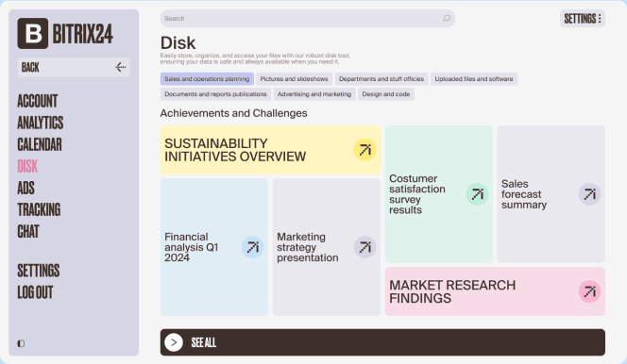Open the Sales forecast summary card
627x364 pixels.
click(551, 194)
